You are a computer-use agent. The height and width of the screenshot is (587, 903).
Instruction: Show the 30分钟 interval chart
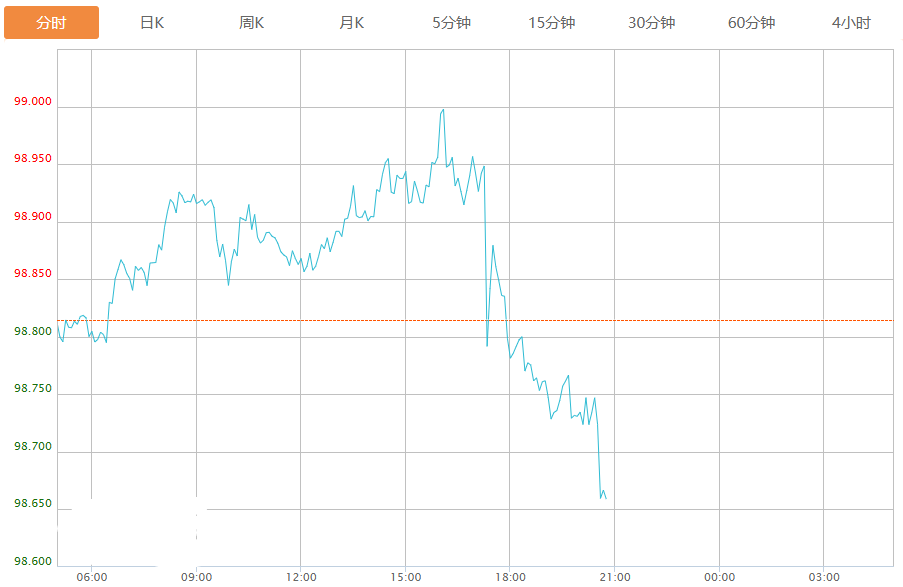(651, 22)
